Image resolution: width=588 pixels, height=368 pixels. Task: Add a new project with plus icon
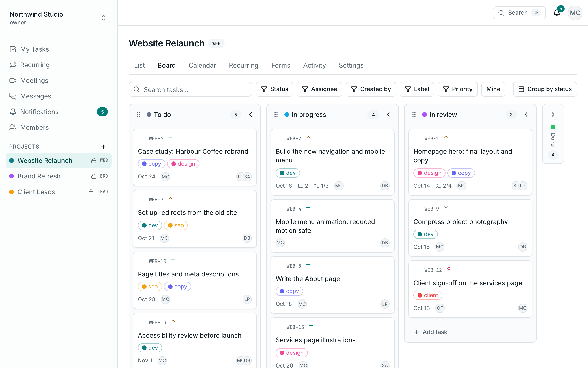103,147
